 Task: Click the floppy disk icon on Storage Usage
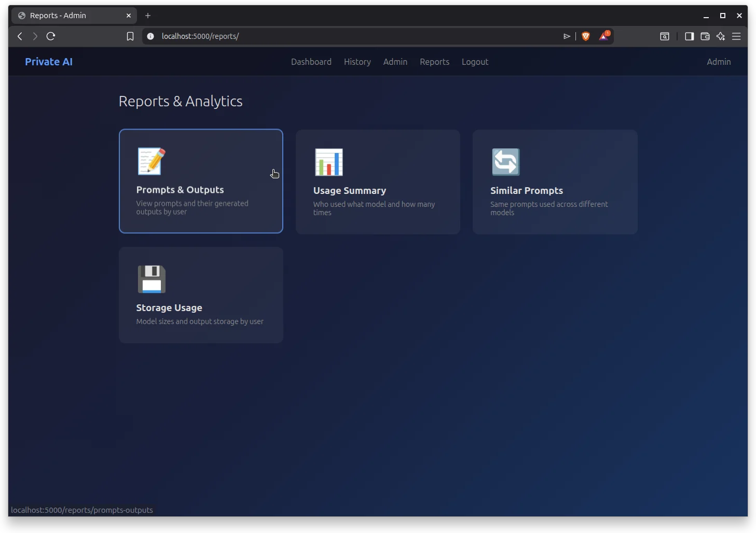[151, 278]
